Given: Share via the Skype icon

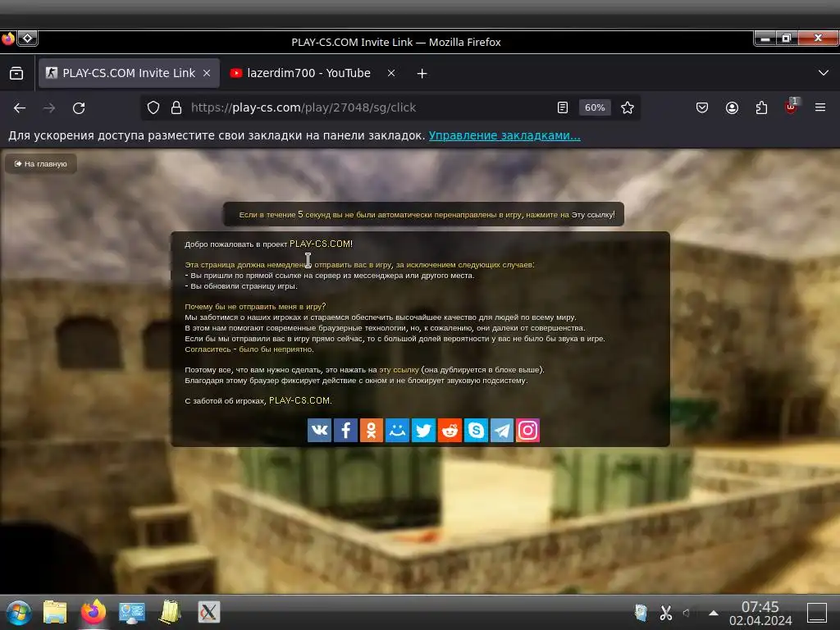Looking at the screenshot, I should 476,430.
